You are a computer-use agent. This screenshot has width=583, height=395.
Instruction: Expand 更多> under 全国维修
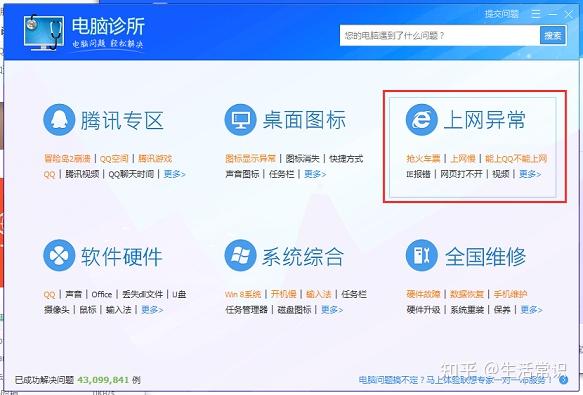click(x=531, y=309)
